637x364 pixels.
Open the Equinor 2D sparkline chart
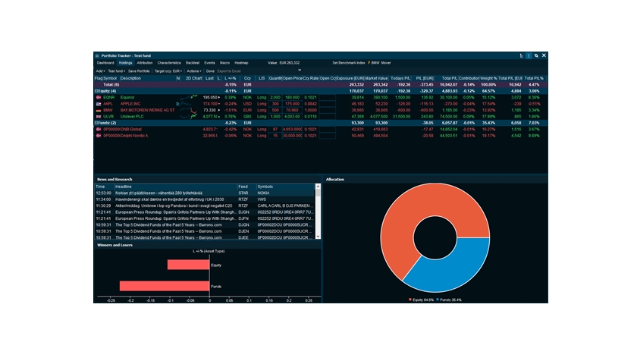189,97
